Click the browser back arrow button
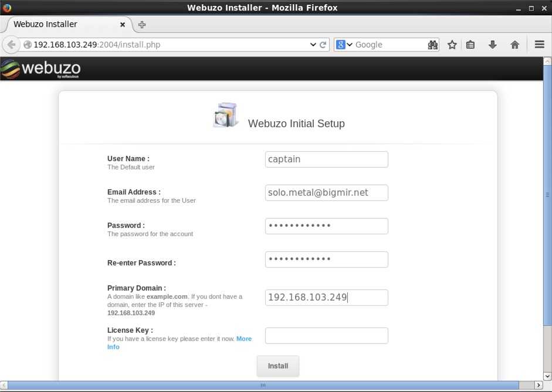 (x=11, y=45)
